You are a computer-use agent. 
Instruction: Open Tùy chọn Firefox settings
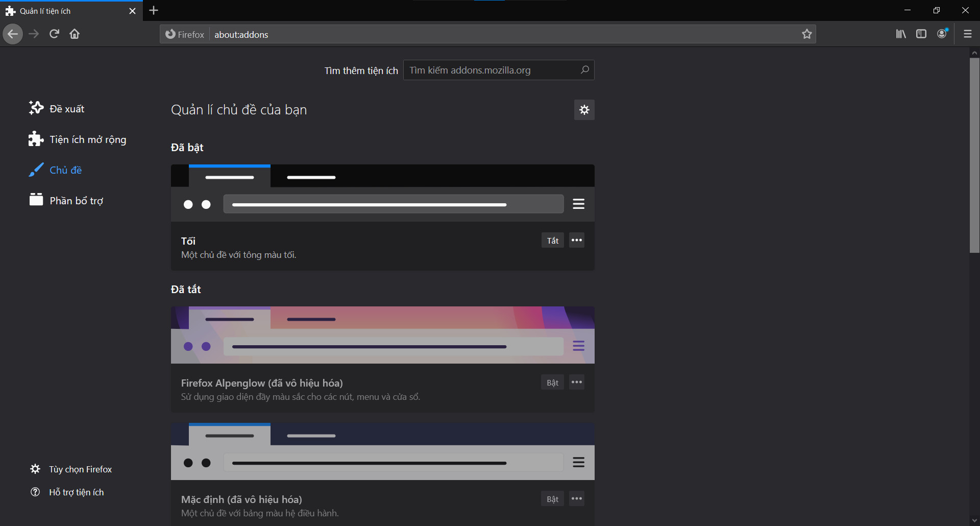point(80,469)
